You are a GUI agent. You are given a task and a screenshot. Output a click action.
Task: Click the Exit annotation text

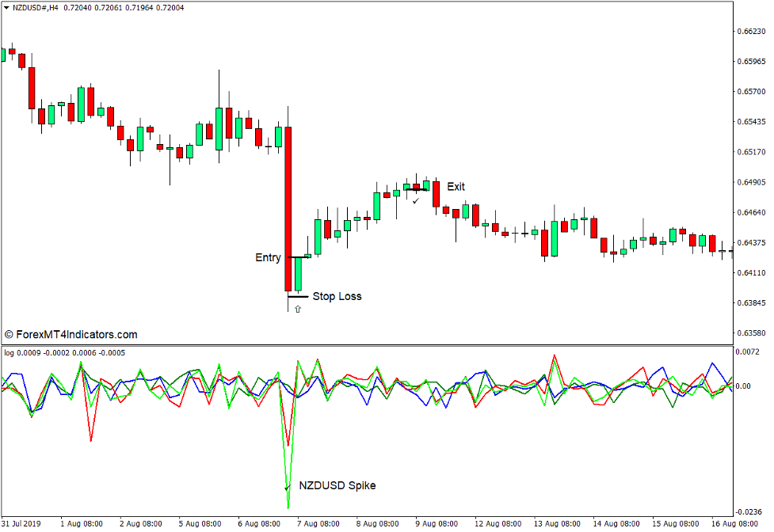pos(456,186)
